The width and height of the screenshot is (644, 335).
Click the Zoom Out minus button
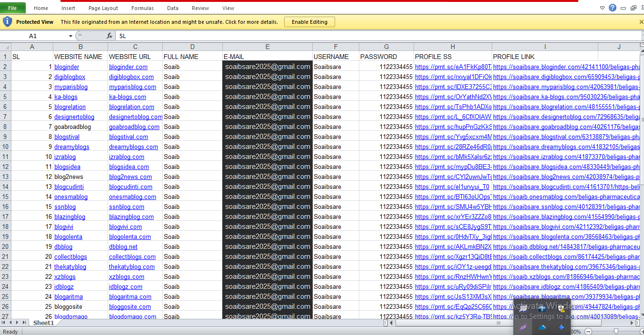click(588, 332)
